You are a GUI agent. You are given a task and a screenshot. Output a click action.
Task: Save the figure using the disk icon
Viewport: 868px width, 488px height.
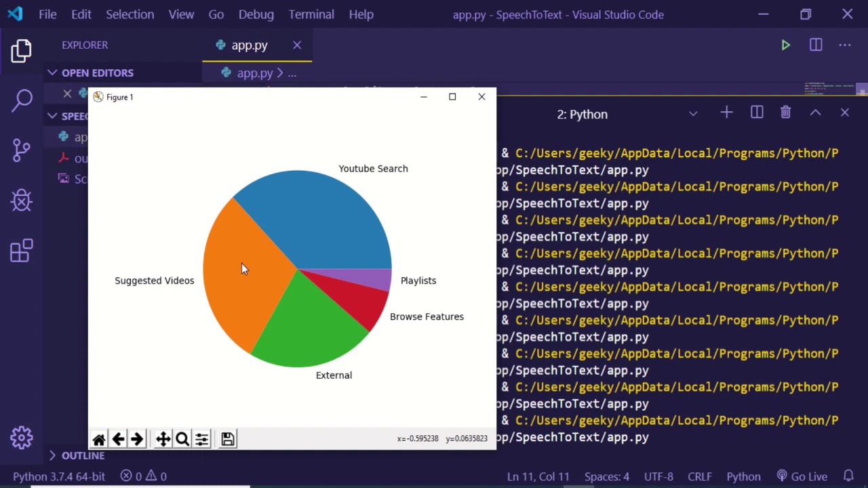click(228, 439)
